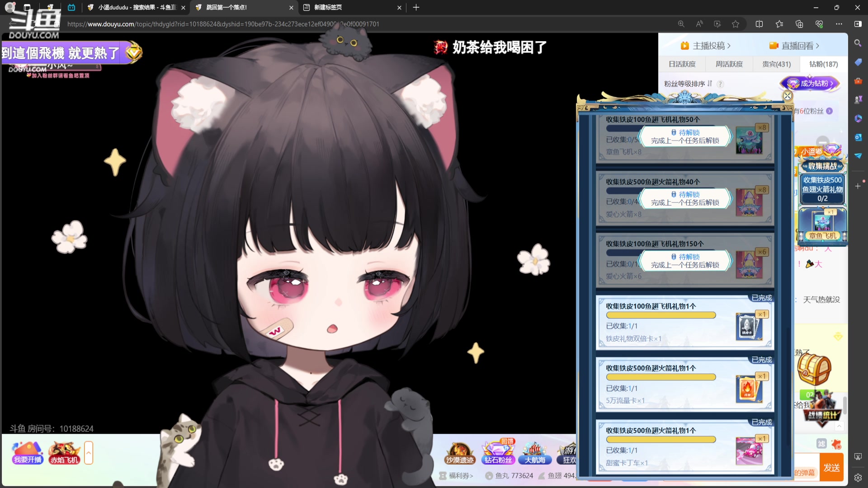The height and width of the screenshot is (488, 868).
Task: Select the 钻粉(187) tab
Action: click(x=823, y=64)
